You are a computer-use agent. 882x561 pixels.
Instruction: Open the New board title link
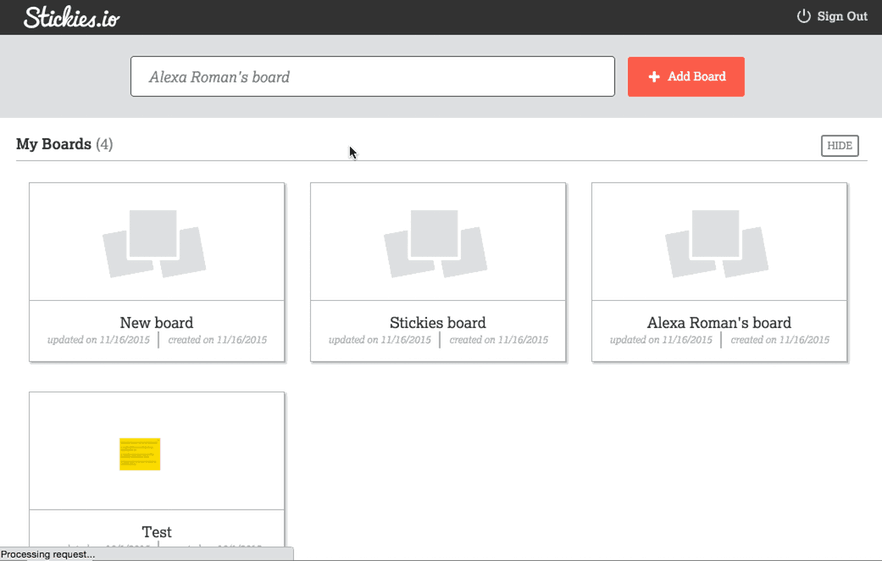click(x=156, y=323)
